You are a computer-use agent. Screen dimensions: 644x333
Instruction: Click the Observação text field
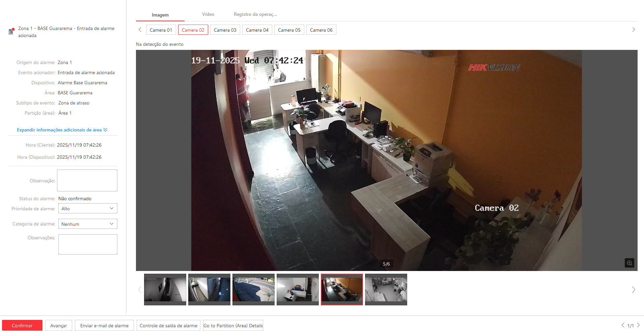tap(87, 181)
